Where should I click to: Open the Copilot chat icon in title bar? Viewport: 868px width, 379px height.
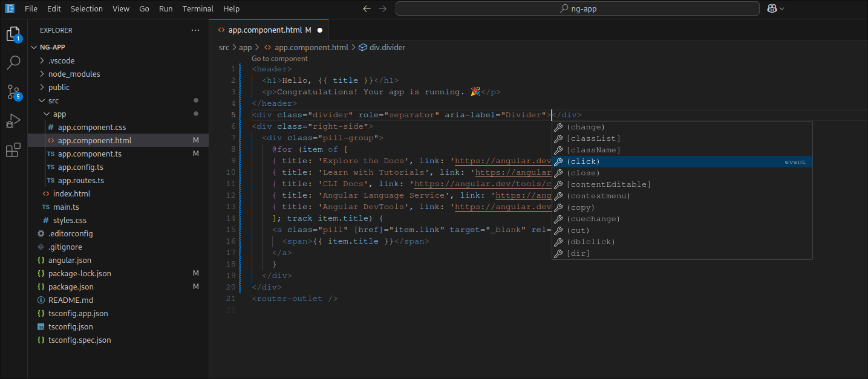tap(772, 8)
